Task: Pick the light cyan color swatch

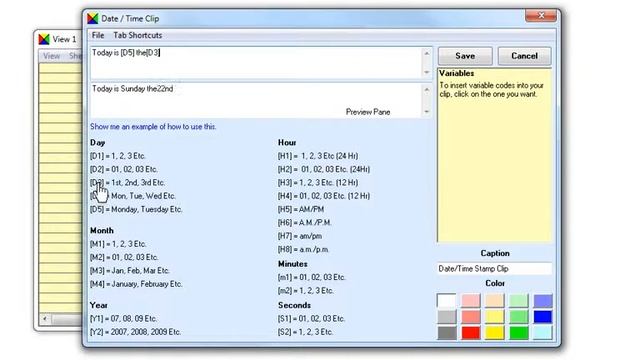Action: [543, 333]
